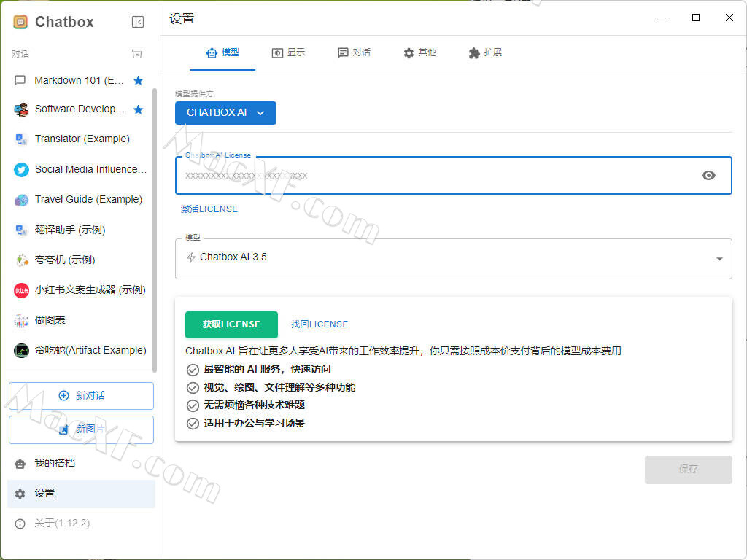The image size is (747, 560).
Task: Open 贪吃蛇(Artifact Example) conversation
Action: 79,351
